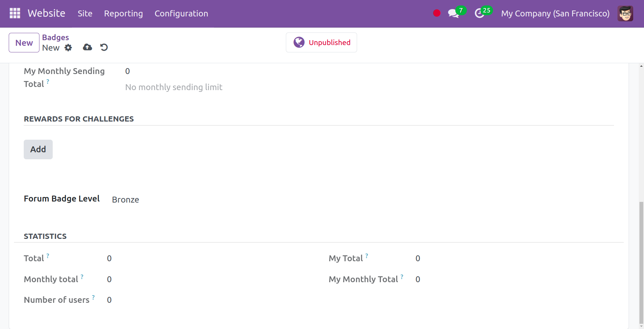
Task: Click help tooltip next to Number of users
Action: [x=93, y=297]
